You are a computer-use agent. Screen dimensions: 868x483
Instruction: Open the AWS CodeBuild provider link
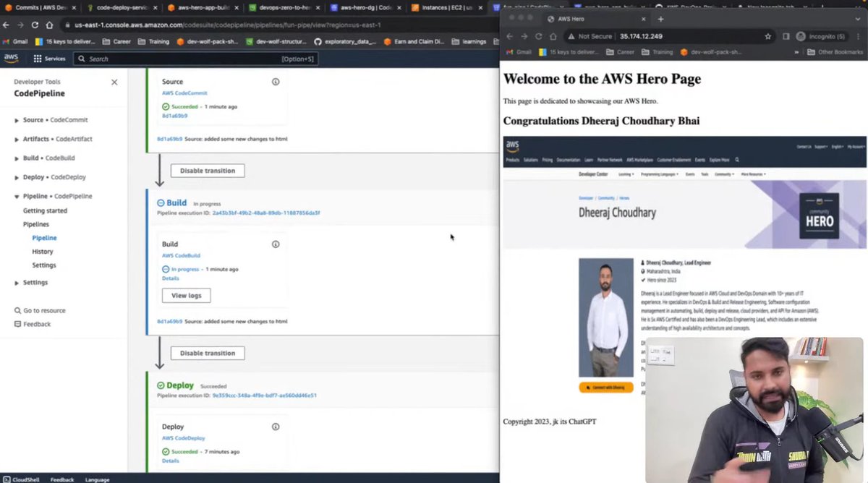click(181, 255)
